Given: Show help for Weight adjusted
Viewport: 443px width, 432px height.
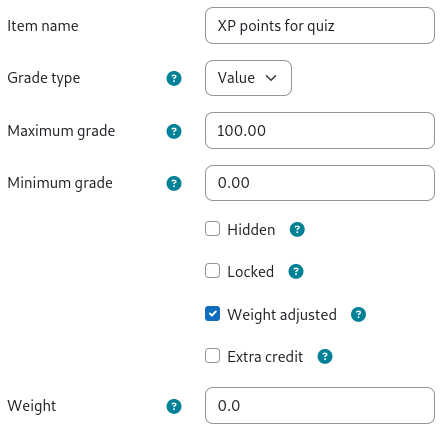Looking at the screenshot, I should (x=358, y=314).
